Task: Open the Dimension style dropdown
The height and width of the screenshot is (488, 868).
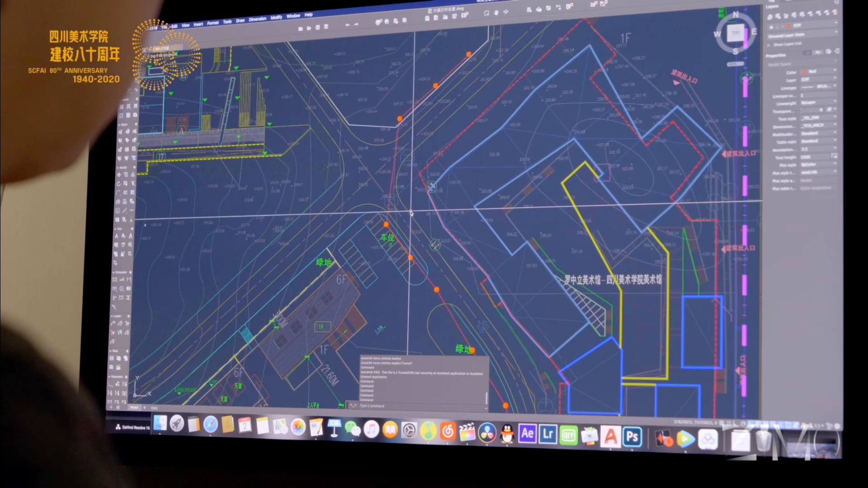Action: pyautogui.click(x=818, y=125)
